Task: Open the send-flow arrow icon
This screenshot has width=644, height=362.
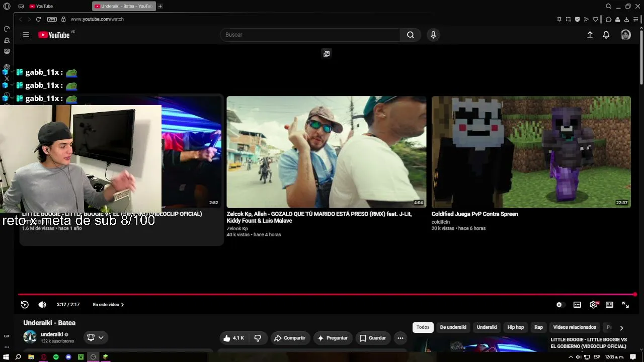Action: [x=586, y=19]
